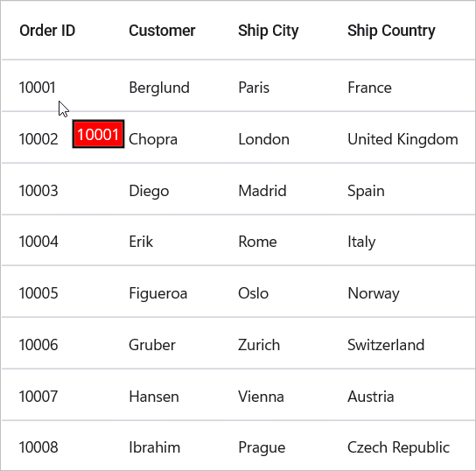This screenshot has width=476, height=471.
Task: Click the red 10001 drag tooltip
Action: point(98,134)
